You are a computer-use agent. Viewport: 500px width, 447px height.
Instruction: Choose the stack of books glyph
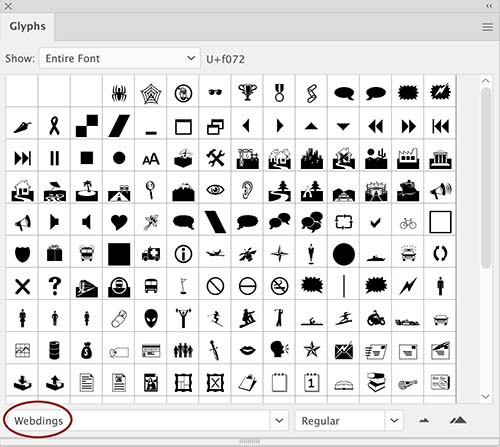376,382
